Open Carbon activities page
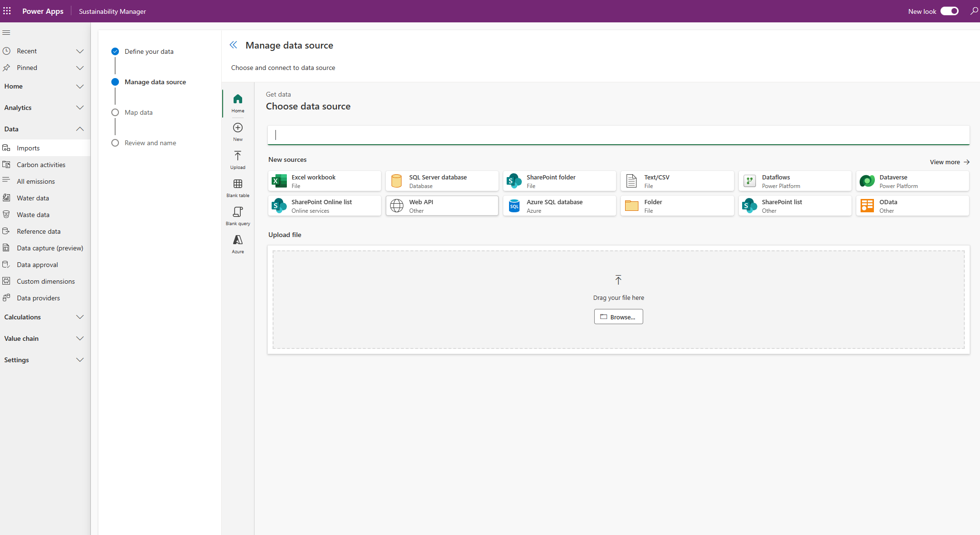The height and width of the screenshot is (535, 980). click(45, 165)
